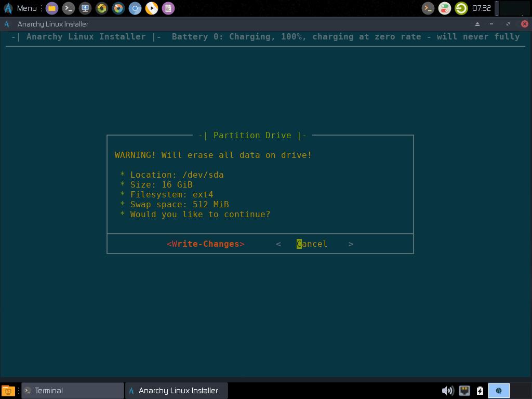Select Cancel in the Partition Drive dialog
The image size is (532, 399).
tap(314, 244)
